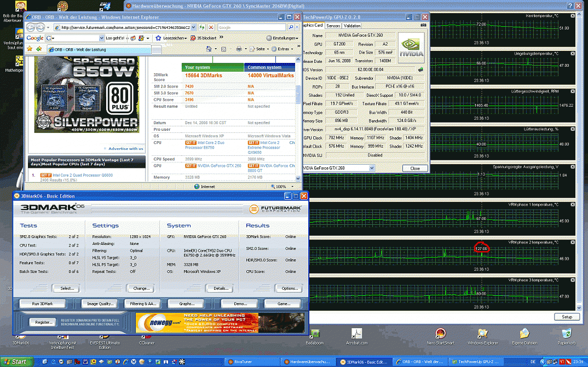588x367 pixels.
Task: Click the IE page vertical scrollbar
Action: coord(298,119)
